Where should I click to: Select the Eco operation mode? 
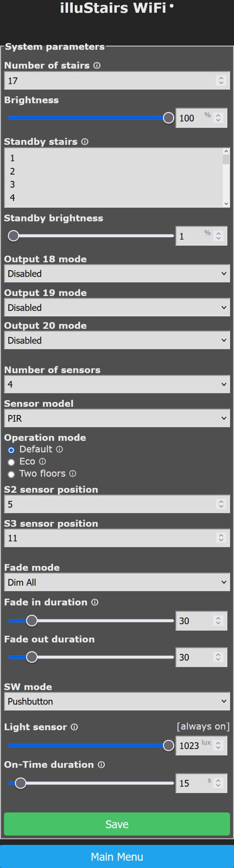click(11, 462)
